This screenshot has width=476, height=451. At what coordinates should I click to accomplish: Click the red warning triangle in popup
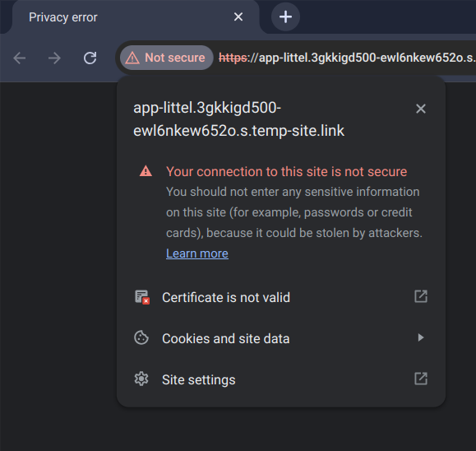tap(146, 171)
